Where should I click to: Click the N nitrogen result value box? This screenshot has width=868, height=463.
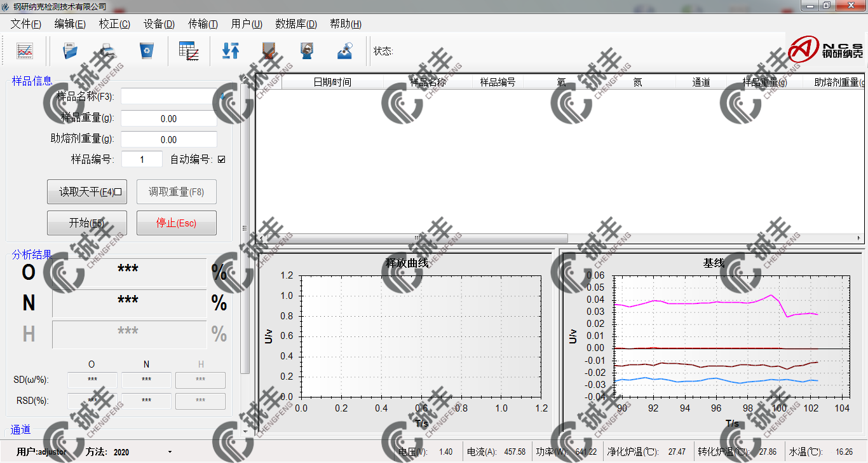point(129,303)
